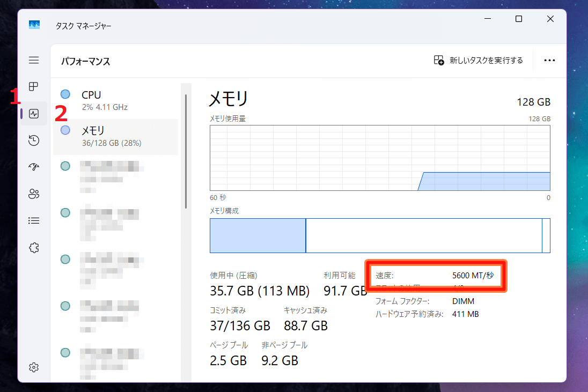588x392 pixels.
Task: Open the App history page icon
Action: [34, 140]
